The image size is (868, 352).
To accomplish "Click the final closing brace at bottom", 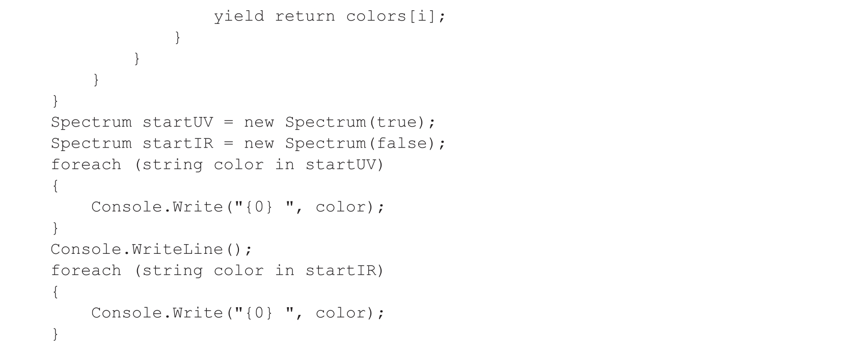I will coord(56,334).
